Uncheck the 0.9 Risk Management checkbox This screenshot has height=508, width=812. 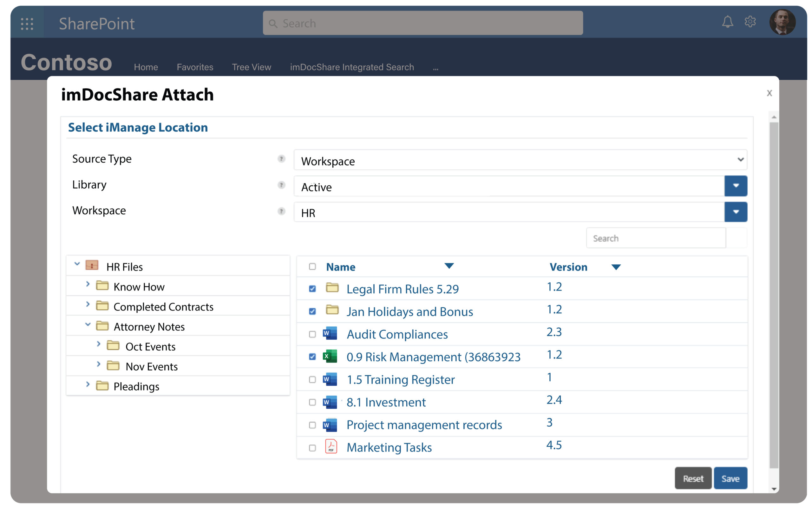click(312, 357)
